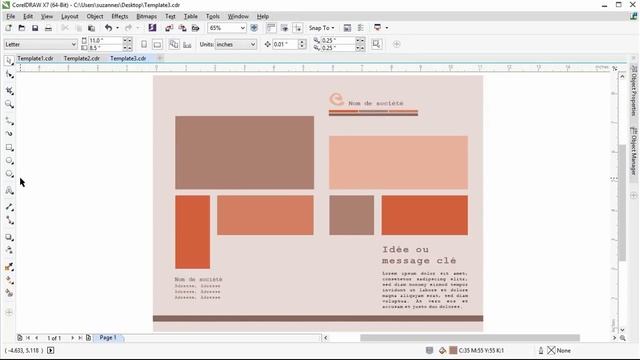Viewport: 640px width, 360px height.
Task: Select the Polygon tool
Action: (9, 174)
